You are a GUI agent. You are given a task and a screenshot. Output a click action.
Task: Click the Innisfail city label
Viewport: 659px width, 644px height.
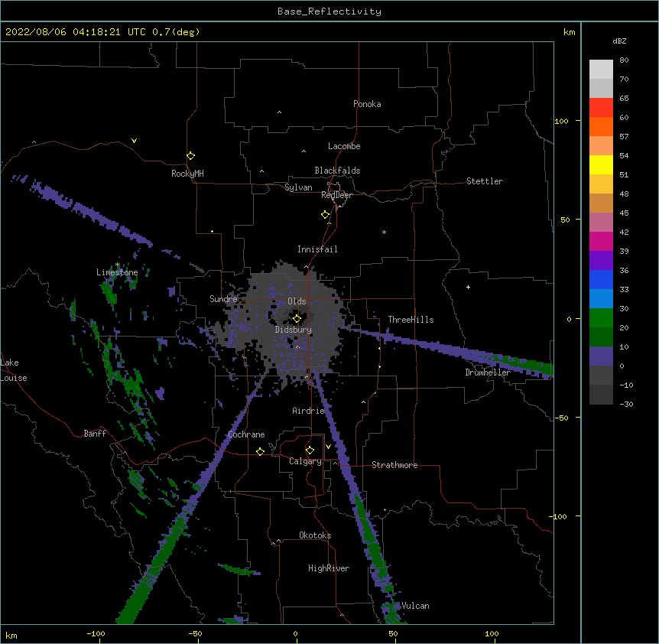tap(317, 249)
